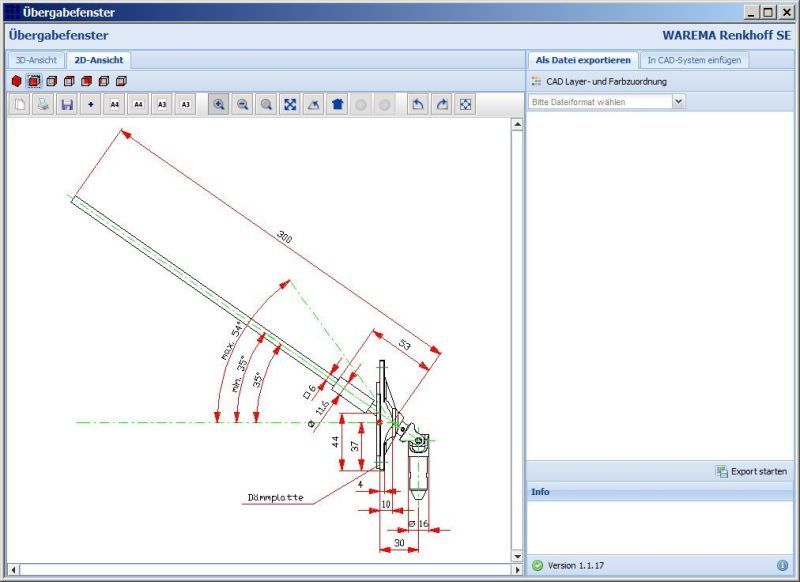Image resolution: width=800 pixels, height=582 pixels.
Task: Switch to the 3D-Ansicht tab
Action: coord(36,60)
